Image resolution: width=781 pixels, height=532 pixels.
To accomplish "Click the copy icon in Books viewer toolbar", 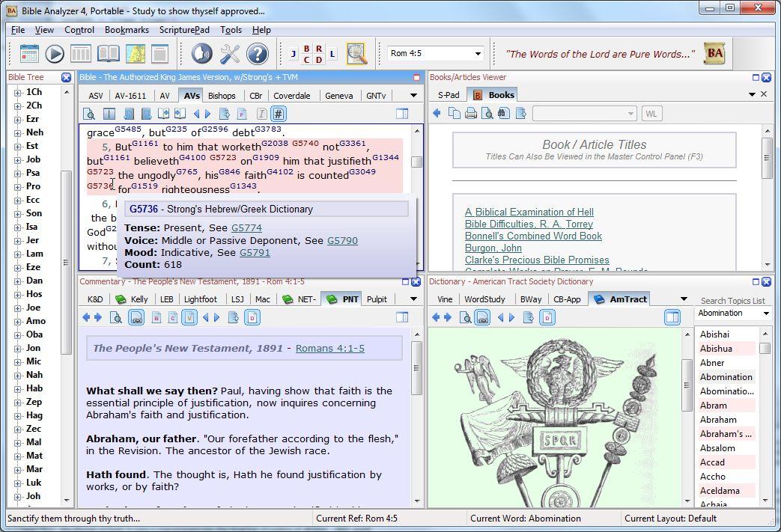I will tap(455, 114).
